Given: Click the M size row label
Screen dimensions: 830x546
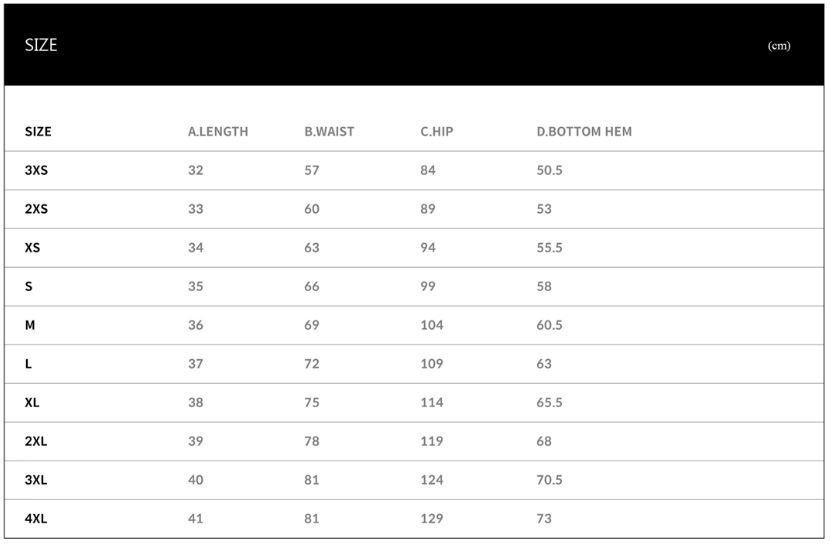Looking at the screenshot, I should coord(30,325).
